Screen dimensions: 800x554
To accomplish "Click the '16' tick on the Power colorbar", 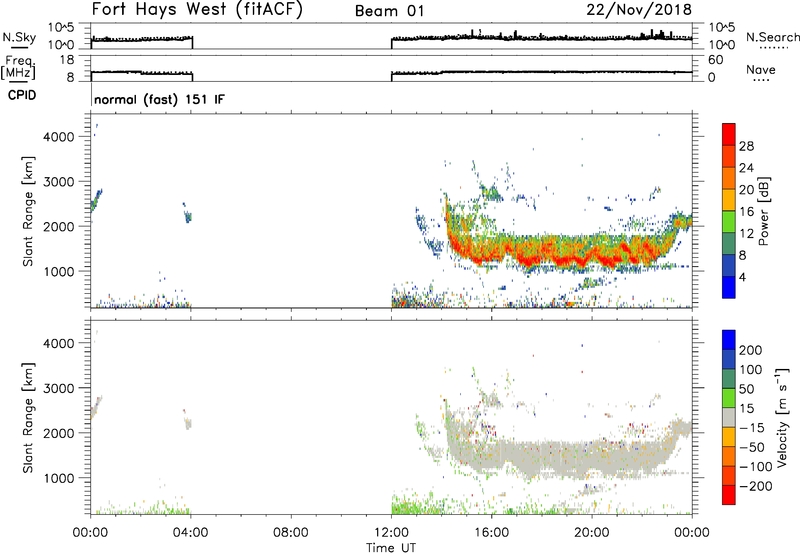I will click(746, 212).
